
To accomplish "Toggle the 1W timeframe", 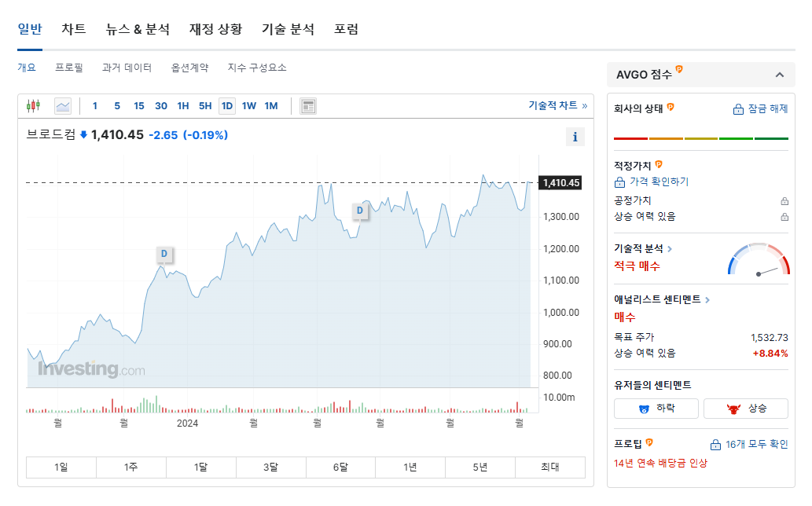I will [x=249, y=105].
